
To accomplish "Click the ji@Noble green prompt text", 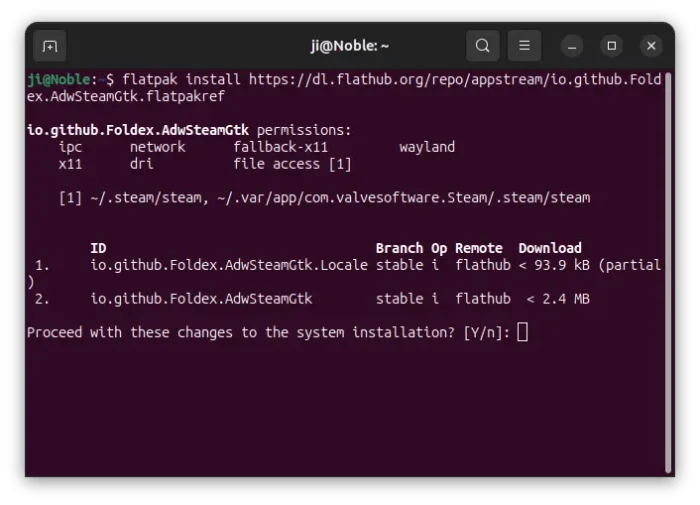I will 58,79.
